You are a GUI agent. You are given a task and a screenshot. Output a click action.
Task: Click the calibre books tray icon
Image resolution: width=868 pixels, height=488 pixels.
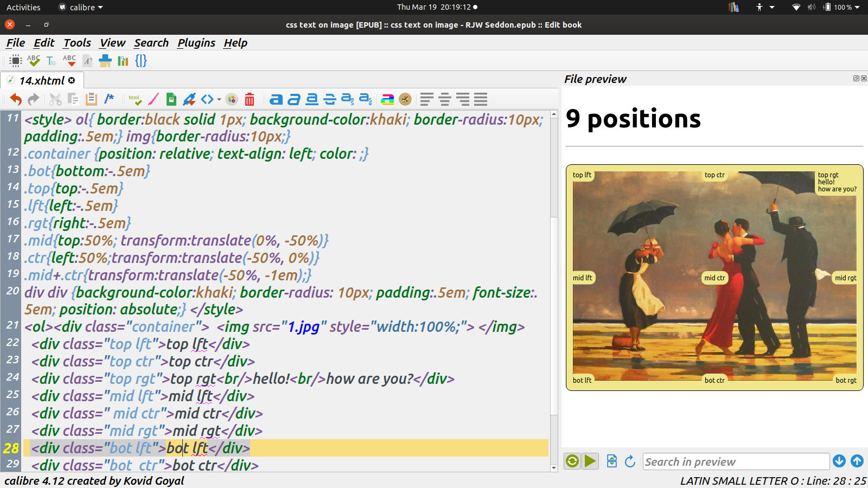coord(734,7)
